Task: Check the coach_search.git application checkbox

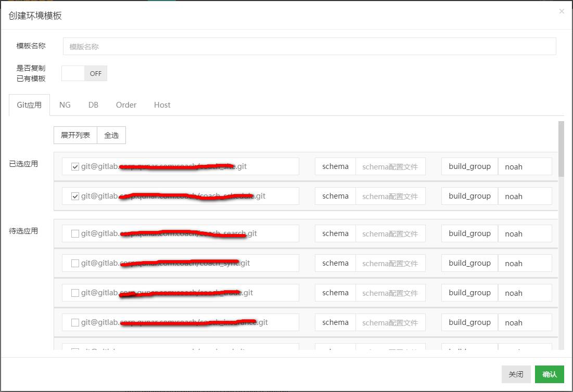Action: coord(75,233)
